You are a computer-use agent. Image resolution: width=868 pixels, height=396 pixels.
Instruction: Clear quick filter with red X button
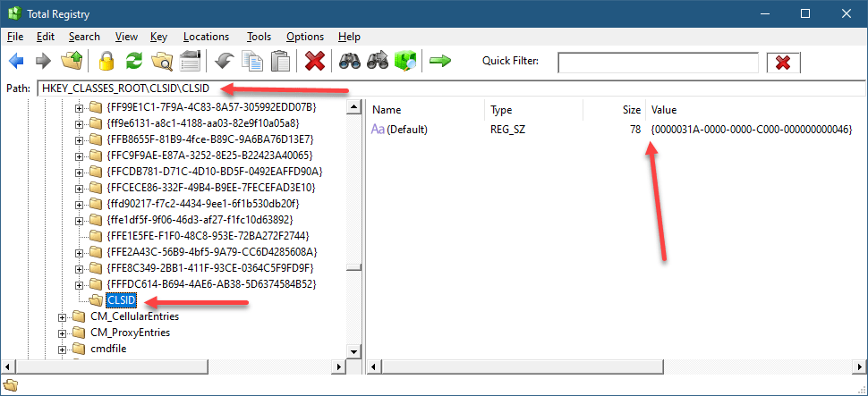click(783, 63)
